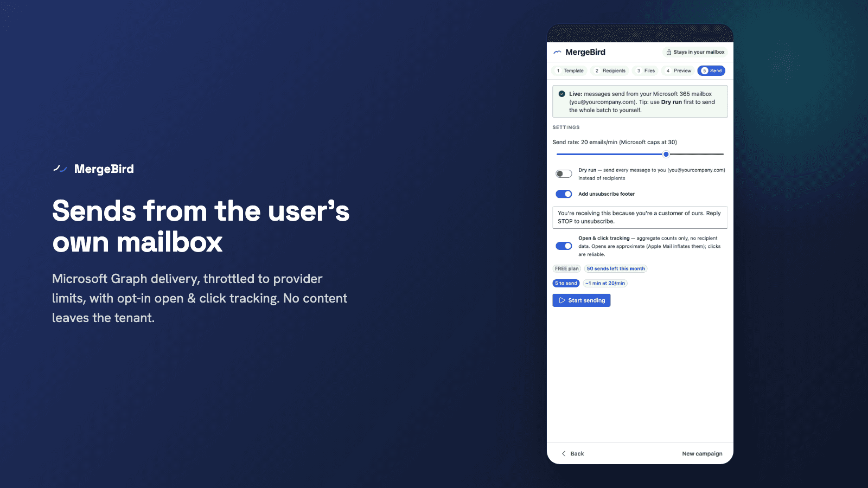Image resolution: width=868 pixels, height=488 pixels.
Task: Open the Preview step tab
Action: tap(678, 70)
